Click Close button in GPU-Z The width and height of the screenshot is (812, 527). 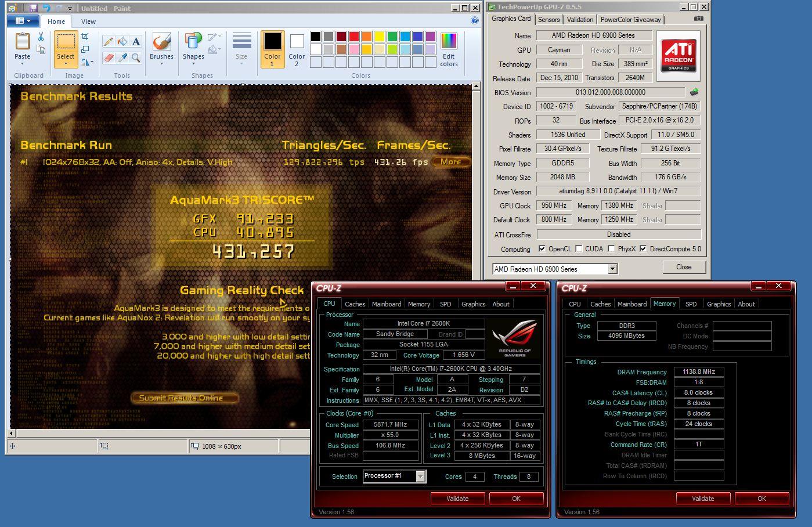[684, 267]
